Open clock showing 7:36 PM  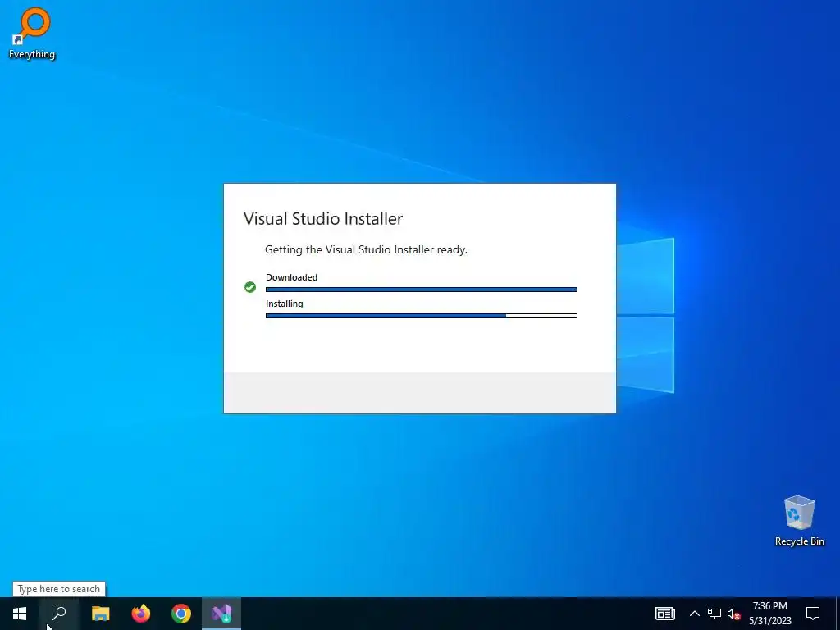click(x=769, y=614)
